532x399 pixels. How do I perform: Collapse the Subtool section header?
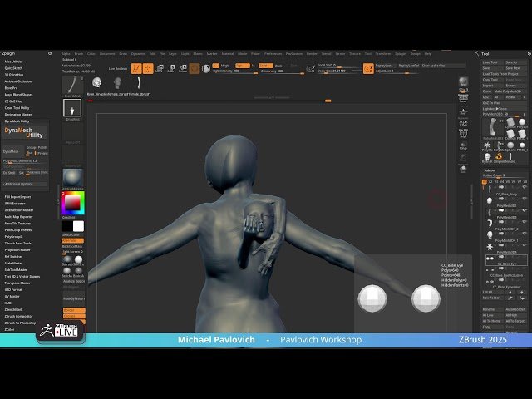490,170
